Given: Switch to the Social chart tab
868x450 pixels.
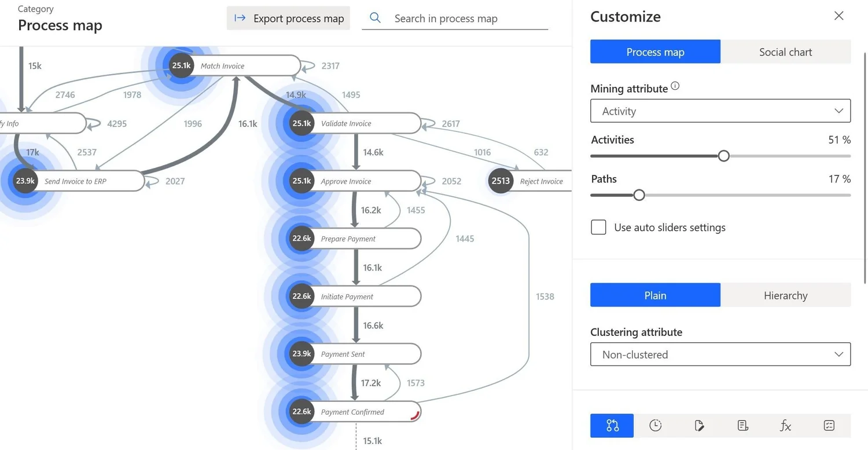Looking at the screenshot, I should coord(785,52).
